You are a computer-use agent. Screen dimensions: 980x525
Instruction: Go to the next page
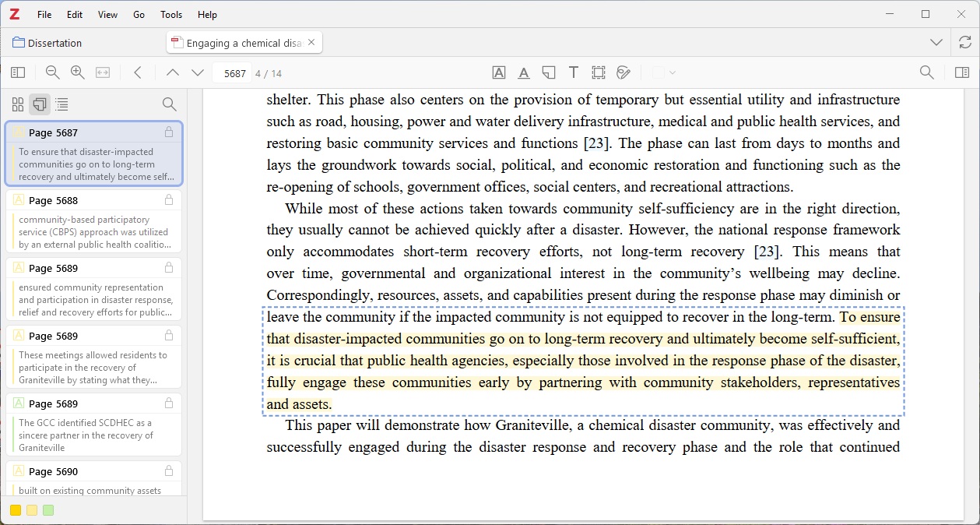[198, 72]
